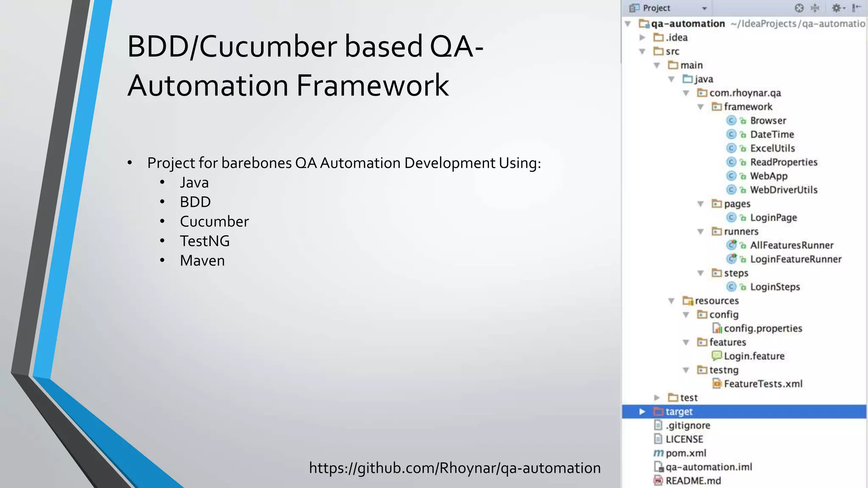868x488 pixels.
Task: Expand the selected target folder
Action: tap(643, 412)
